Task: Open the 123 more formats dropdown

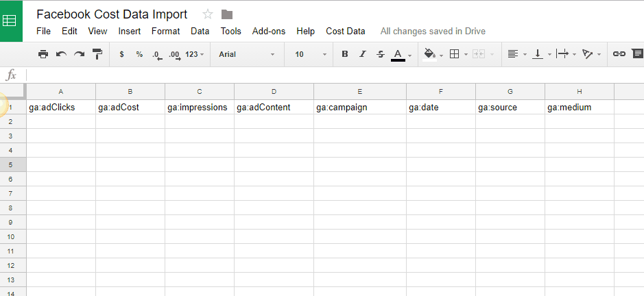Action: tap(194, 54)
